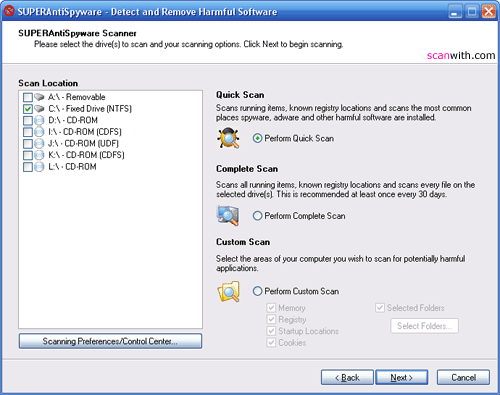Click the C:\ - Fixed Drive (NTFS) label

(x=90, y=109)
